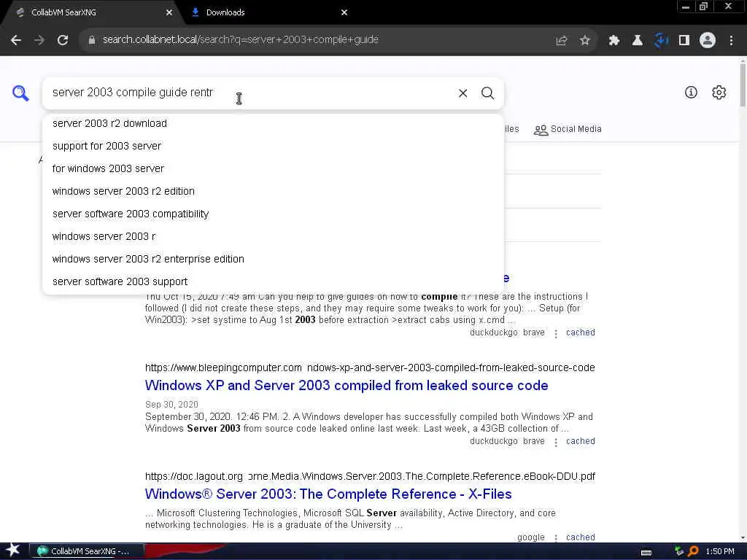Open 'Windows XP and Server 2003 compiled' result
This screenshot has height=560, width=747.
(x=347, y=385)
